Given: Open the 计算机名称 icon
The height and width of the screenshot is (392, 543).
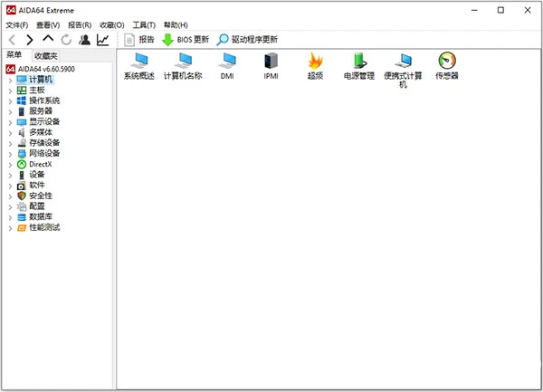Looking at the screenshot, I should click(183, 66).
